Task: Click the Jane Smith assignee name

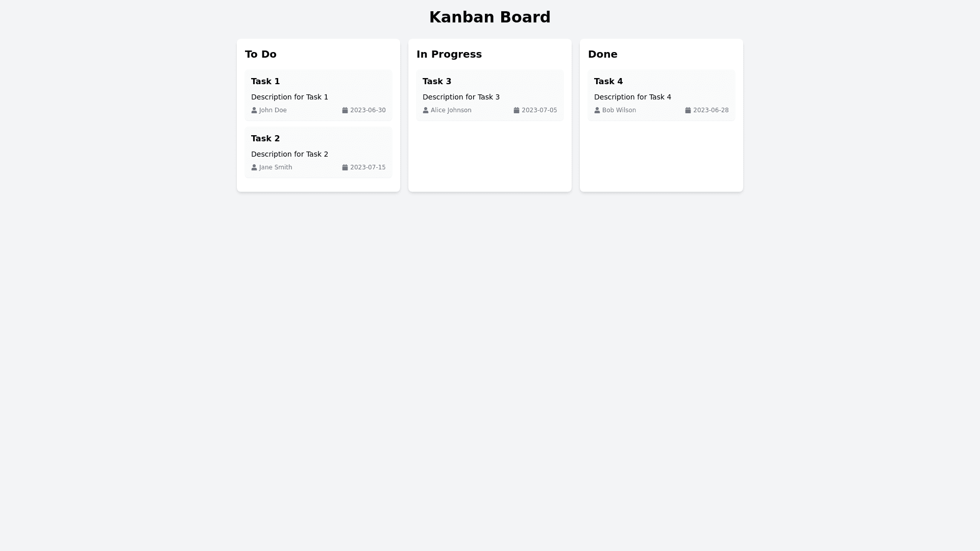Action: pos(276,167)
